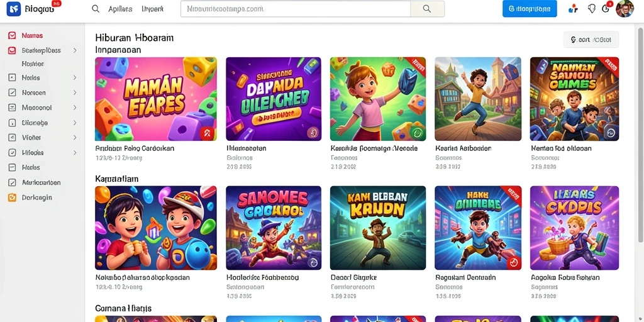Image resolution: width=644 pixels, height=322 pixels.
Task: Toggle the Norsoen checkbox in sidebar
Action: (x=13, y=93)
